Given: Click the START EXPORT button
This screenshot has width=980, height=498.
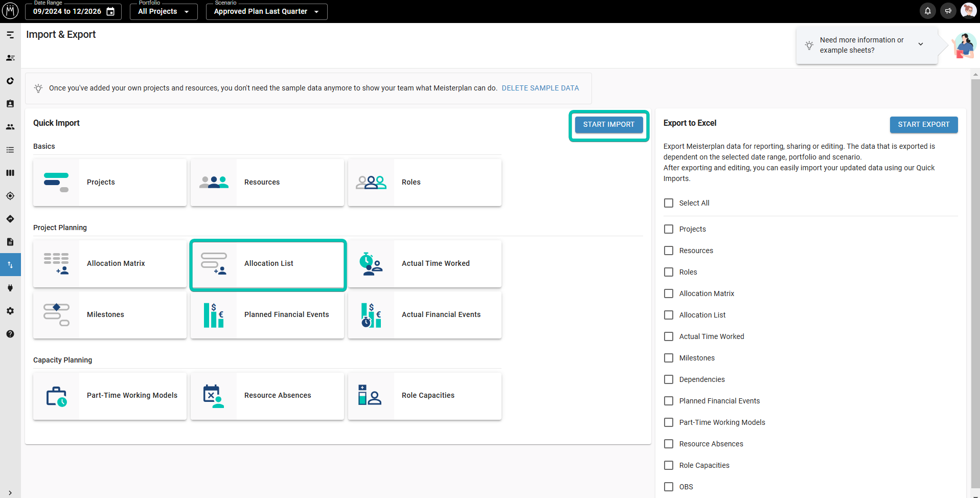Looking at the screenshot, I should pos(924,124).
